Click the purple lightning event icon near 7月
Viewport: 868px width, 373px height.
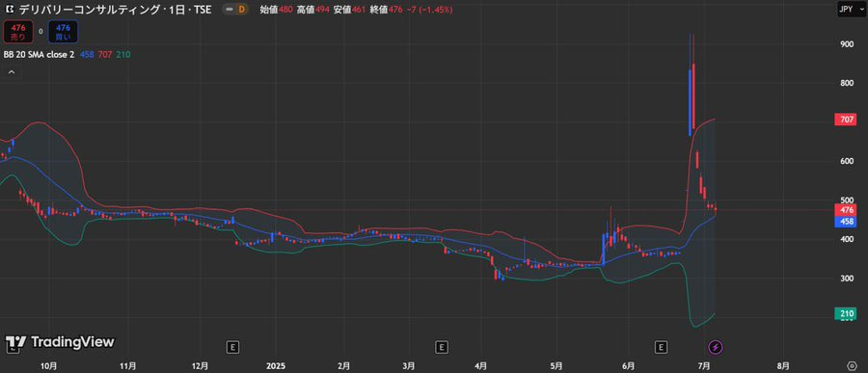tap(717, 348)
